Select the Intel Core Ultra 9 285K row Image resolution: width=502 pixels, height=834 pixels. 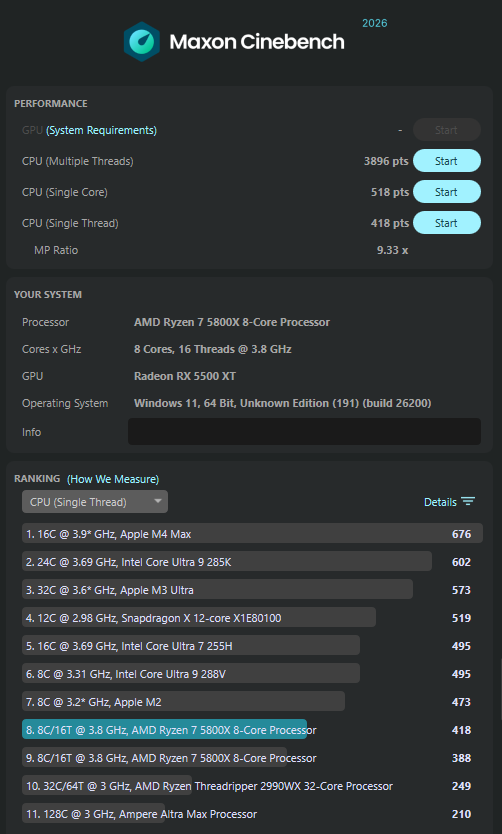252,562
